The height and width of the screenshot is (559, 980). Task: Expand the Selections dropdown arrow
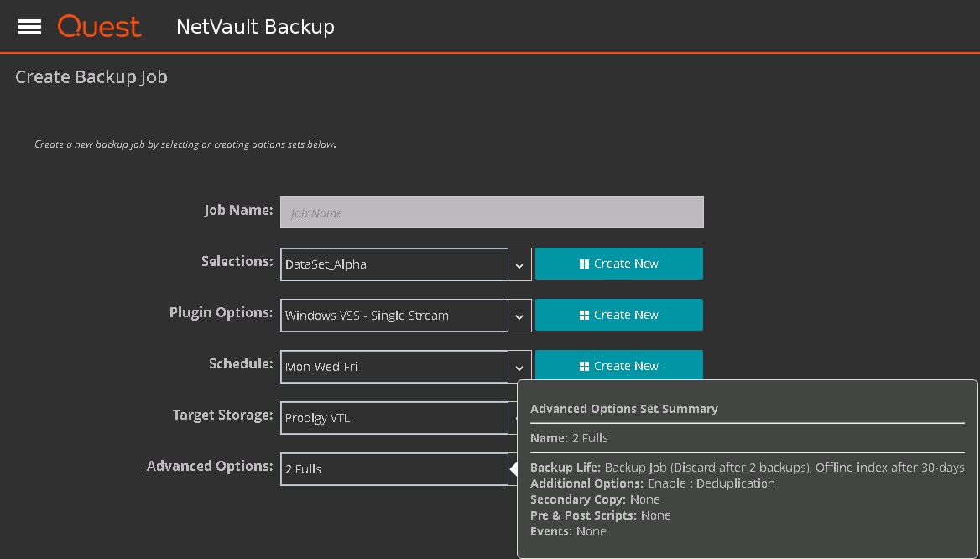pyautogui.click(x=519, y=264)
